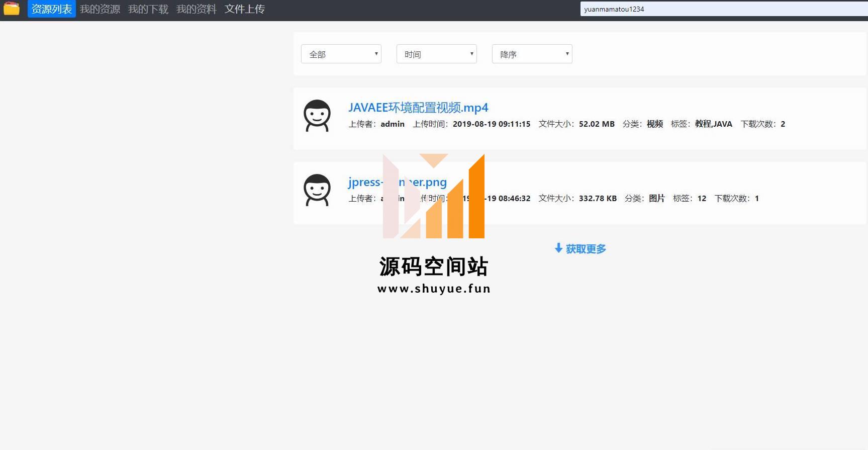Click the avatar beside JAVAEE环境配置视频.mp4

click(317, 116)
